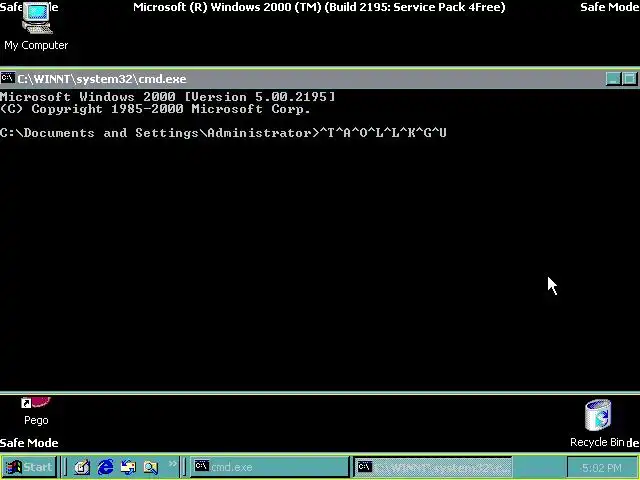Expand the quick launch overflow chevron
640x480 pixels.
point(173,464)
